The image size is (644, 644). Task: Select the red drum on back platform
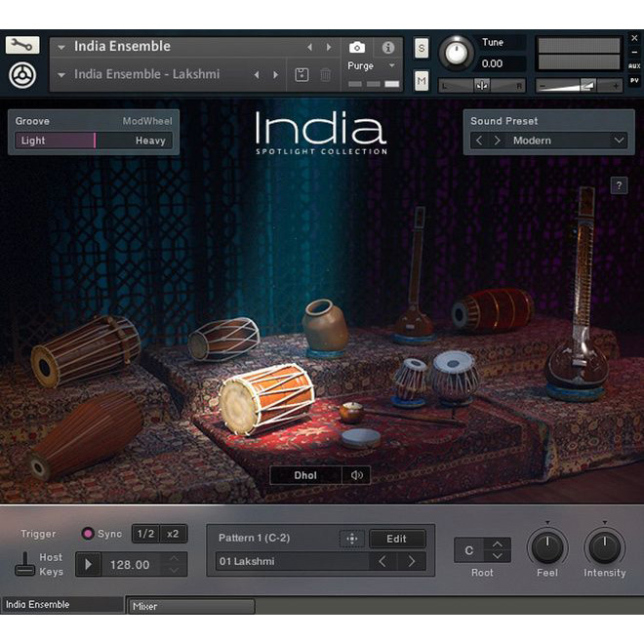click(x=493, y=310)
